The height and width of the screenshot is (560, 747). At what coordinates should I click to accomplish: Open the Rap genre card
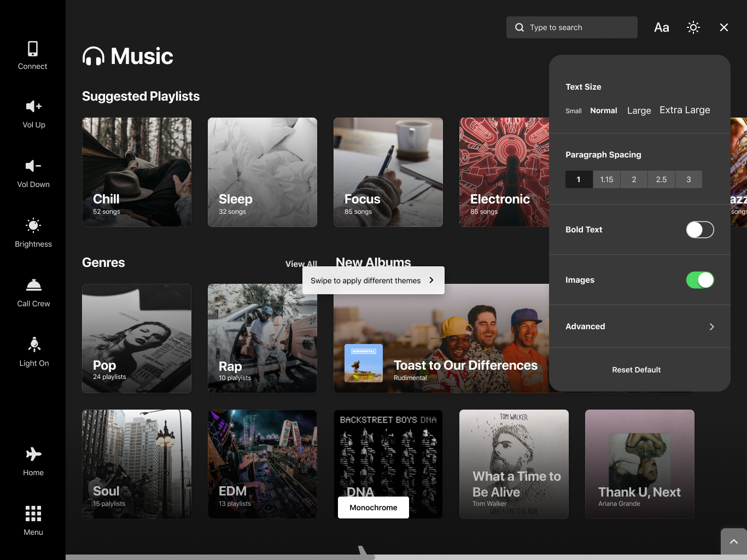pos(262,339)
